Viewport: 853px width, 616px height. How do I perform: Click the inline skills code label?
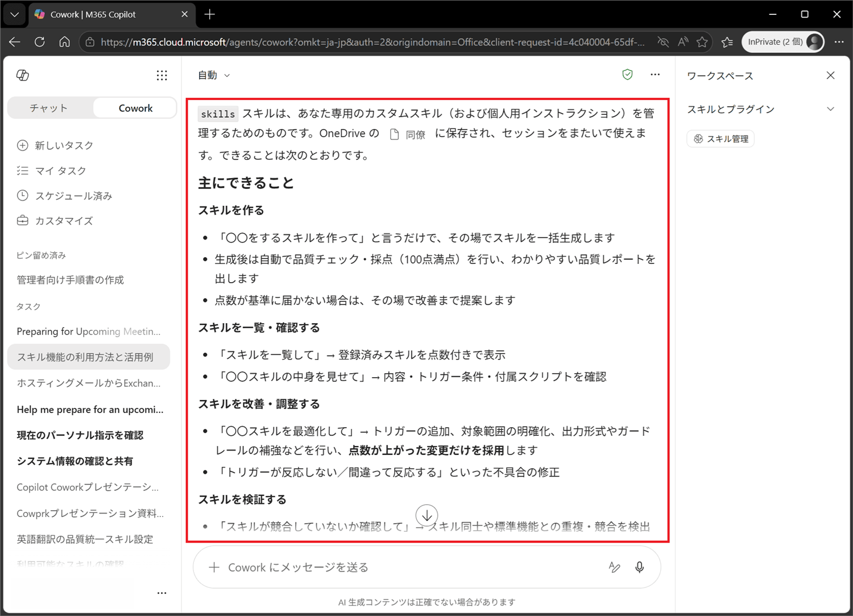pyautogui.click(x=218, y=114)
